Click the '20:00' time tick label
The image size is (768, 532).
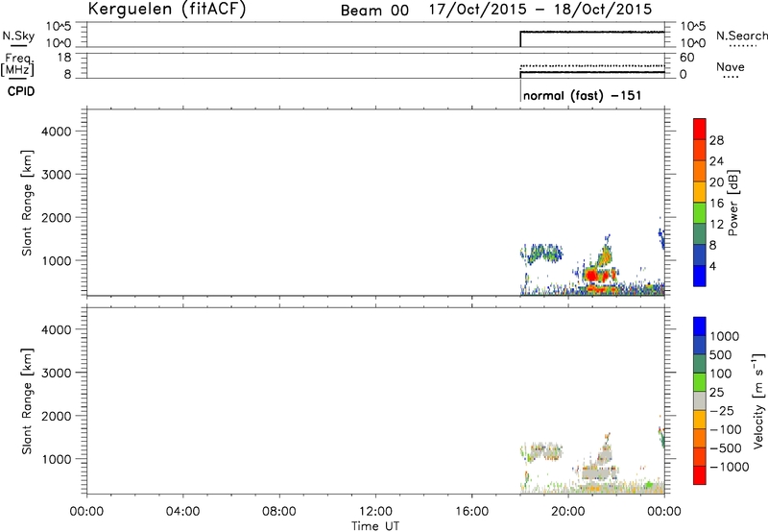[568, 512]
